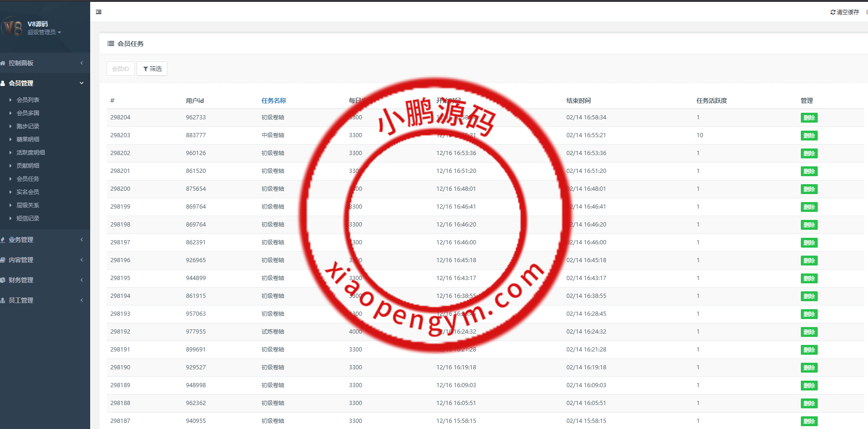This screenshot has width=868, height=429.
Task: Sort by 任务名称 column header
Action: tap(273, 101)
